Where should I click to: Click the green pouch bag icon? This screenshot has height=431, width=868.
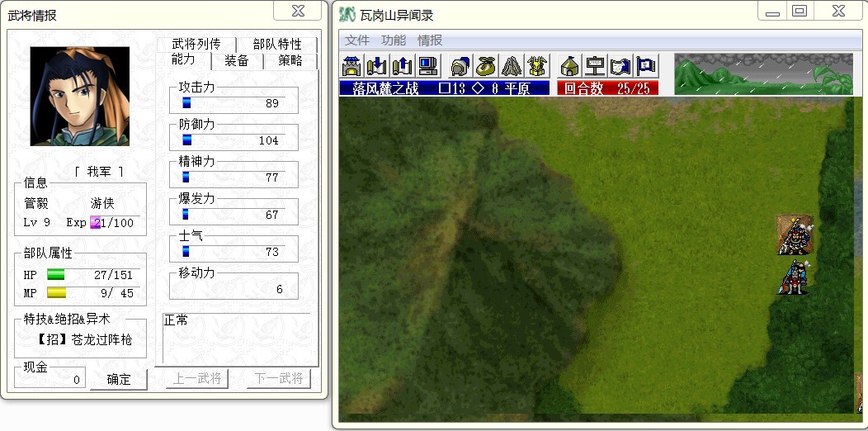click(486, 66)
